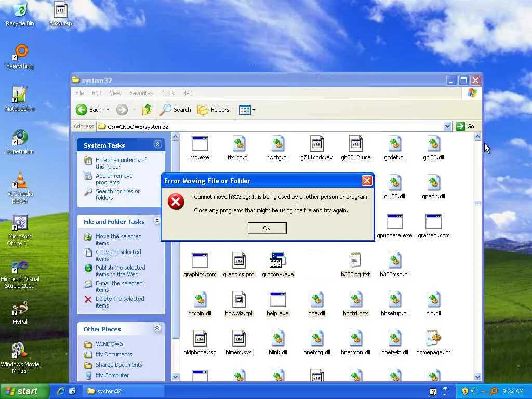
Task: Expand the Address bar dropdown
Action: (447, 126)
